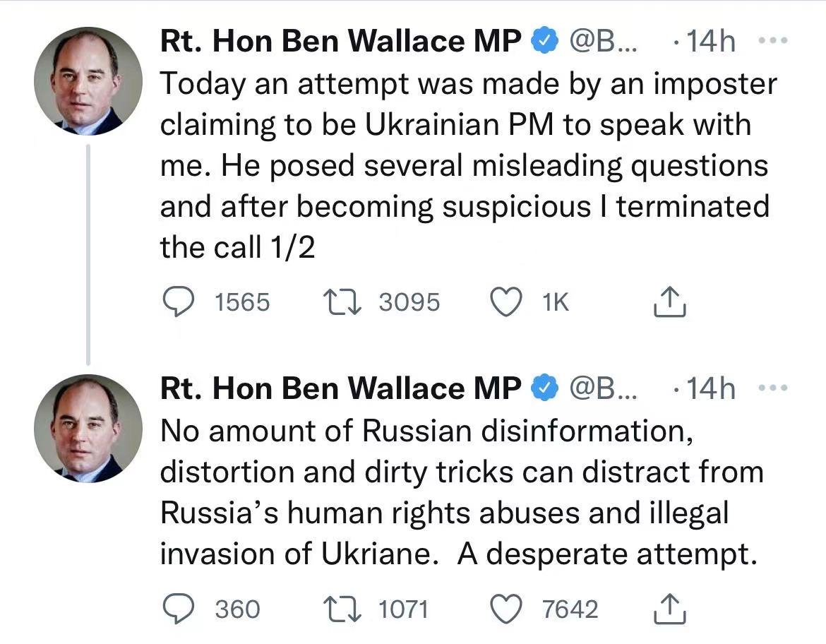Retweet the second tweet with 1071 retweets

click(341, 609)
